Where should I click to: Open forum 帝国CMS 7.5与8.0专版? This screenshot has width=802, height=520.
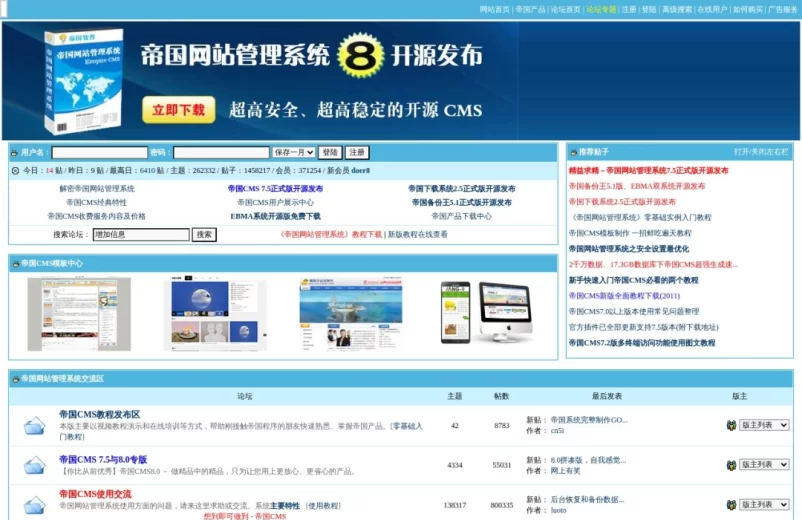[x=103, y=460]
